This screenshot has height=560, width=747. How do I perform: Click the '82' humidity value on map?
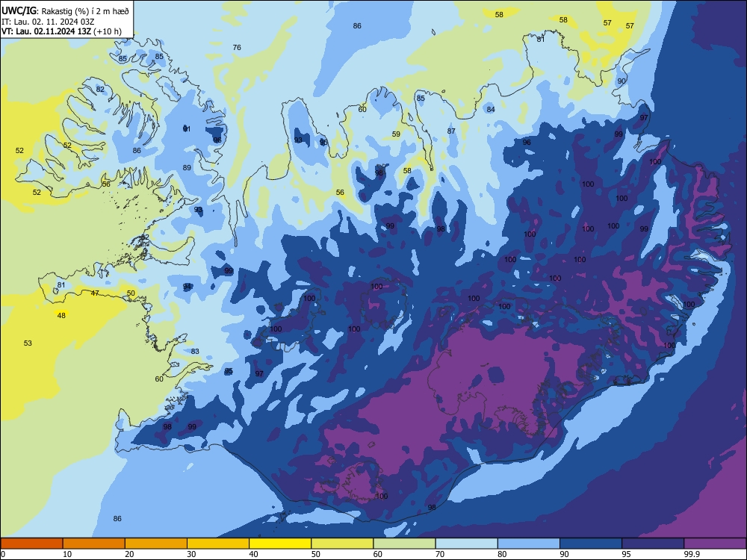100,89
